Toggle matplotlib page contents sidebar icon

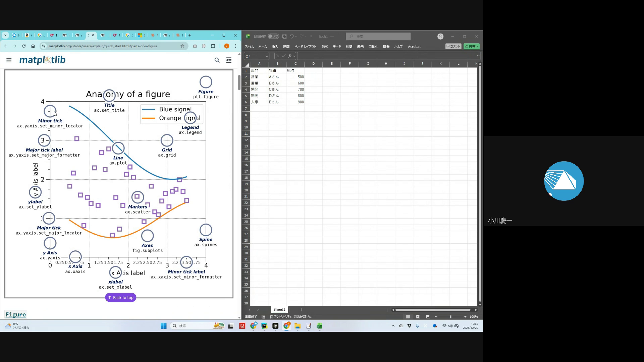point(229,60)
